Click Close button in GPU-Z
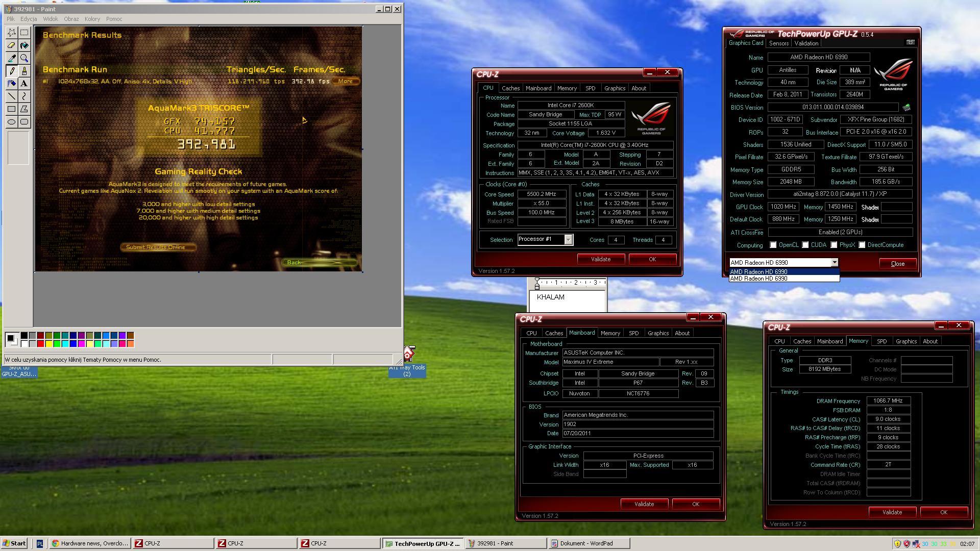 tap(897, 264)
